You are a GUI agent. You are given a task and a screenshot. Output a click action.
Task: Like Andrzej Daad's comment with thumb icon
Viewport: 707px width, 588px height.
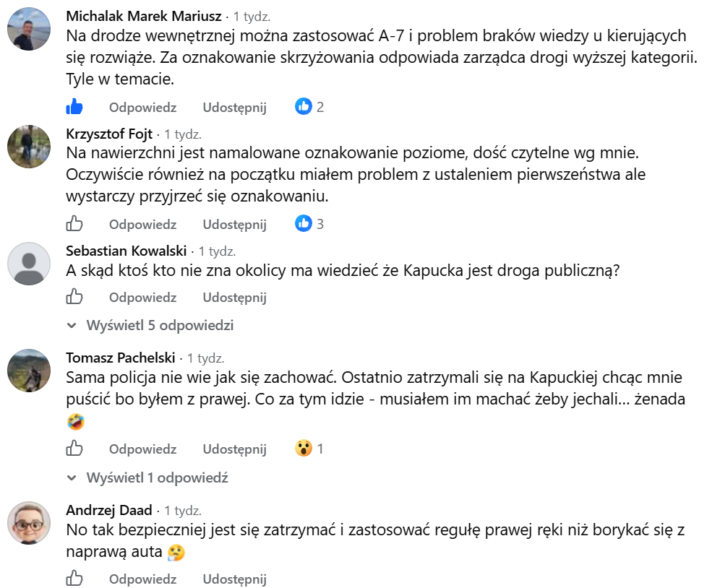click(x=74, y=578)
